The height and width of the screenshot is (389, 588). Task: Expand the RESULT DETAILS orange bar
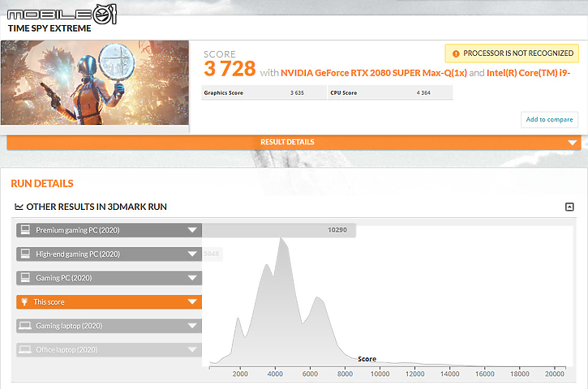tap(294, 143)
